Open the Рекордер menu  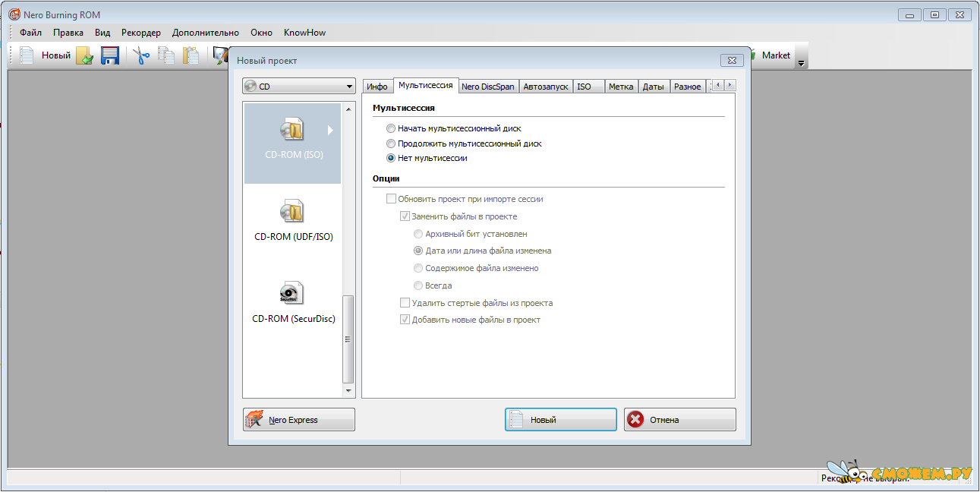point(141,33)
